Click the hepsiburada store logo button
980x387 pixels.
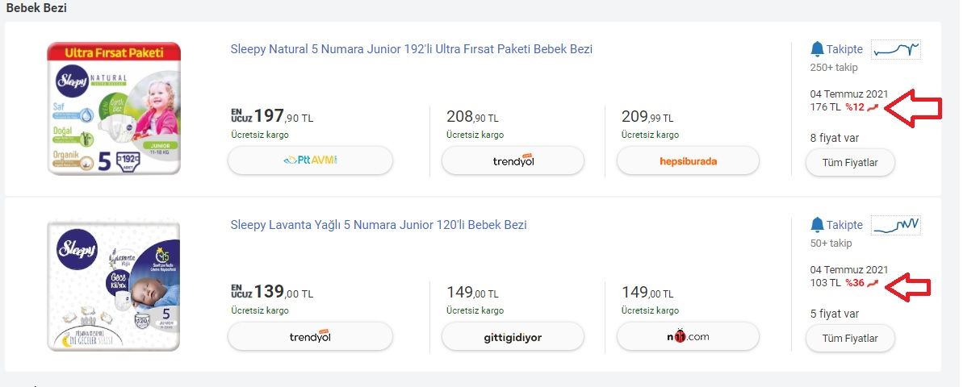click(x=688, y=160)
